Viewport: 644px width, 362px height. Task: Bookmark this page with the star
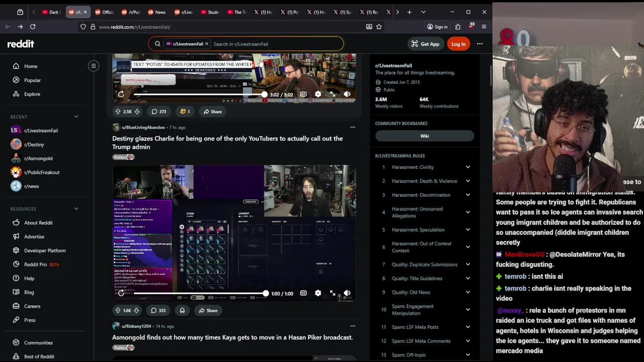[379, 27]
